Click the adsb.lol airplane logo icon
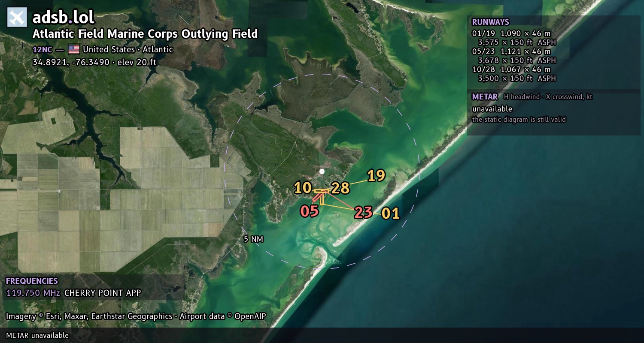This screenshot has width=644, height=343. [17, 18]
